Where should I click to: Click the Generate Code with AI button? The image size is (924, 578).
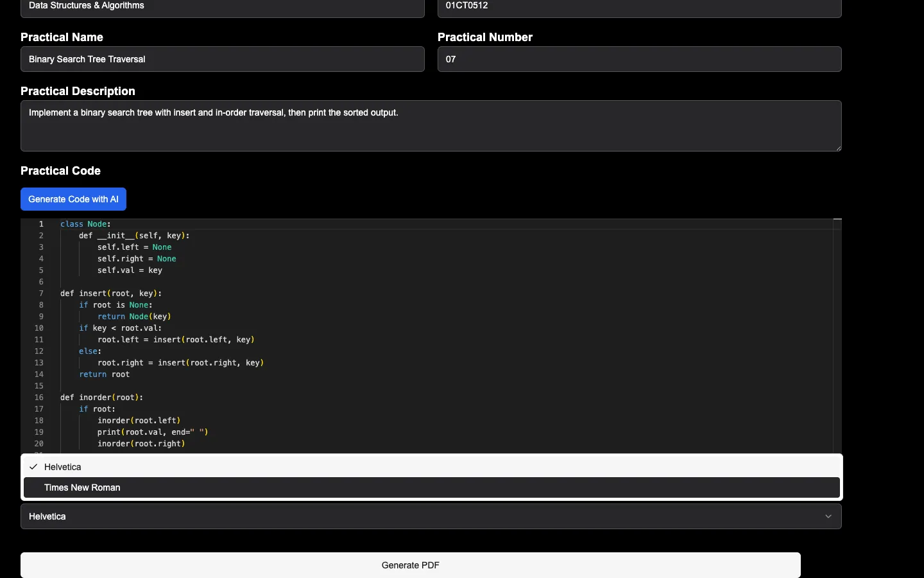(74, 199)
